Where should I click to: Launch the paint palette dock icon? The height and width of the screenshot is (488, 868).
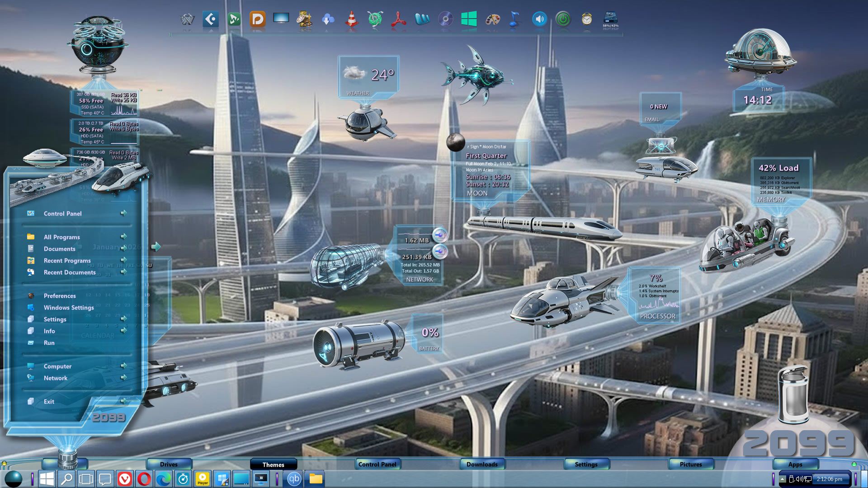click(492, 19)
